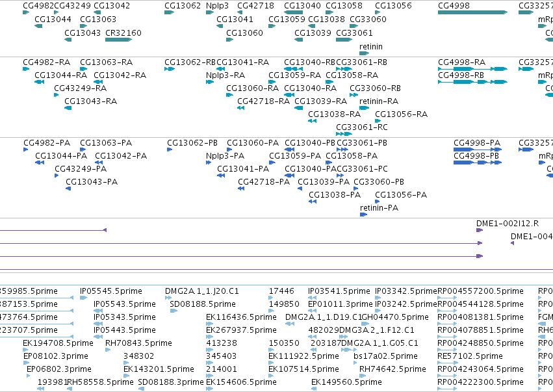Click protein CG4982-PA label
This screenshot has width=553, height=392.
click(x=47, y=143)
